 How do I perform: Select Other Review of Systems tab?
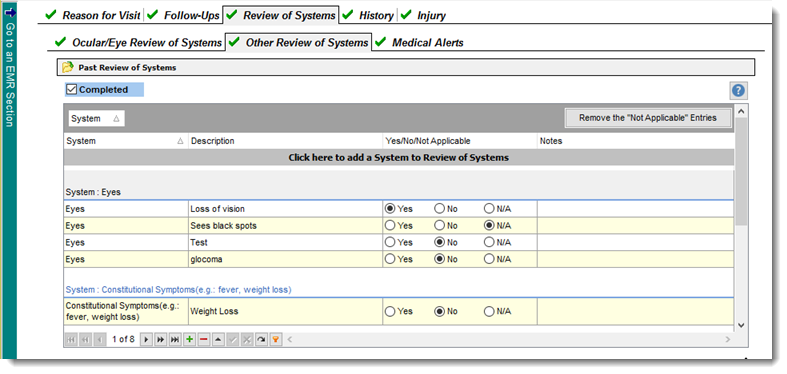tap(299, 43)
